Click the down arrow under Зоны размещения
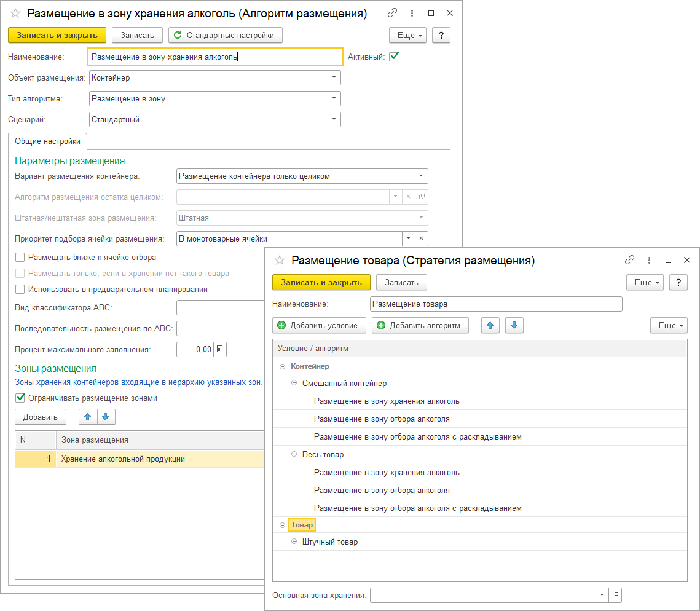This screenshot has height=611, width=700. click(106, 417)
